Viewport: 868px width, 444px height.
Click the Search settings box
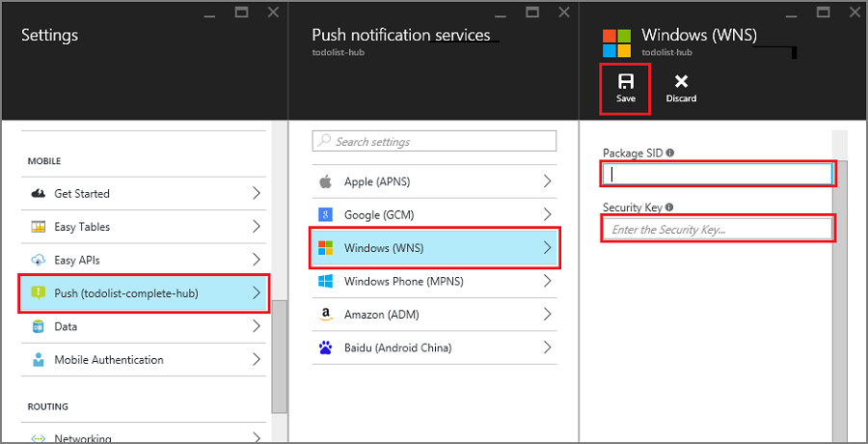click(434, 142)
